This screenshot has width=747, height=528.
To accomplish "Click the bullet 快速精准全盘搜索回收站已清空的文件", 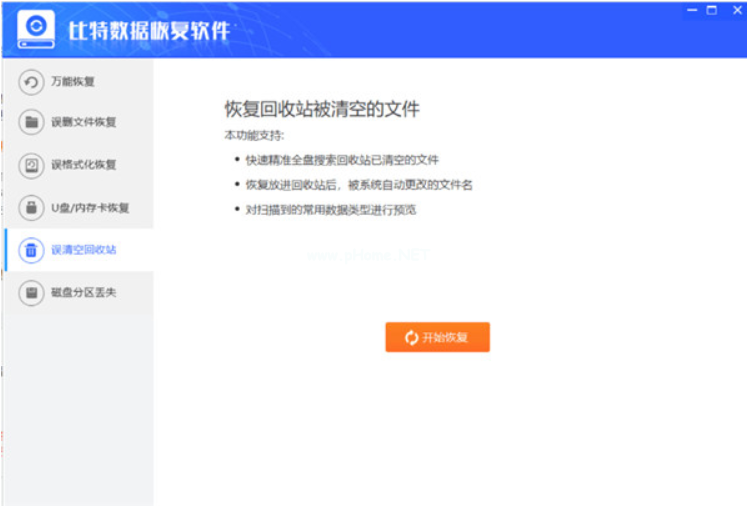I will coord(342,160).
